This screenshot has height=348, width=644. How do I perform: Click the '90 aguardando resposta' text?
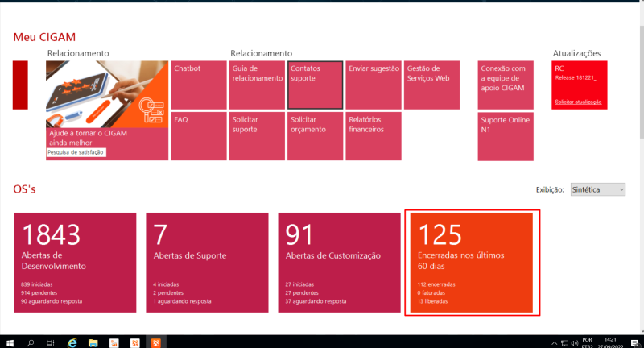tap(52, 301)
